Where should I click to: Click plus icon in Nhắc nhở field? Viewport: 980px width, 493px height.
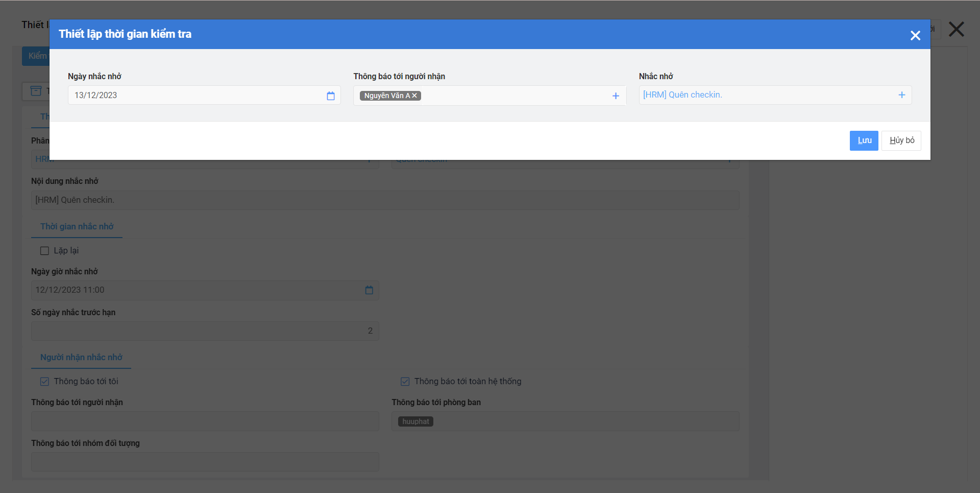coord(902,95)
